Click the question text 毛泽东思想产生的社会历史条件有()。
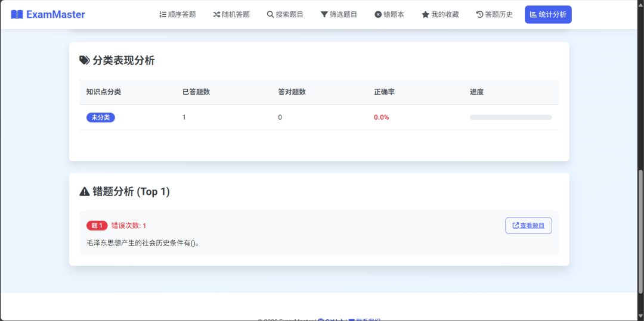The height and width of the screenshot is (321, 644). pos(143,243)
